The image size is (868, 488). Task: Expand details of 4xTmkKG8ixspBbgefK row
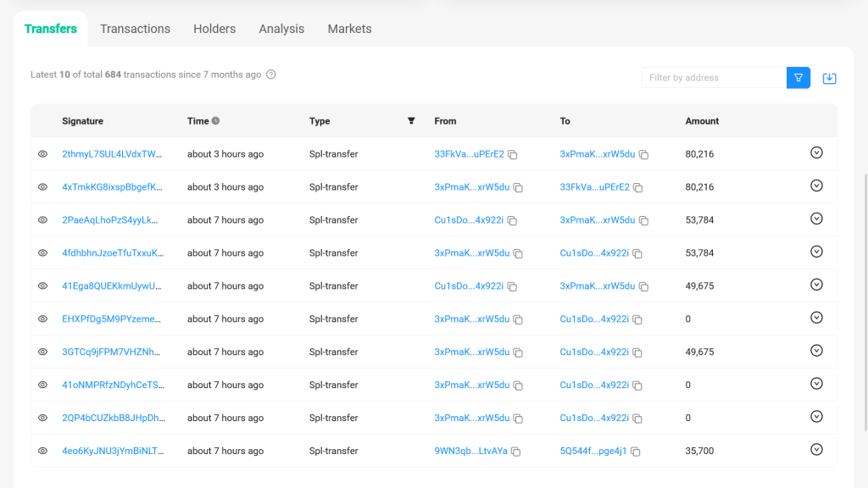pyautogui.click(x=816, y=186)
